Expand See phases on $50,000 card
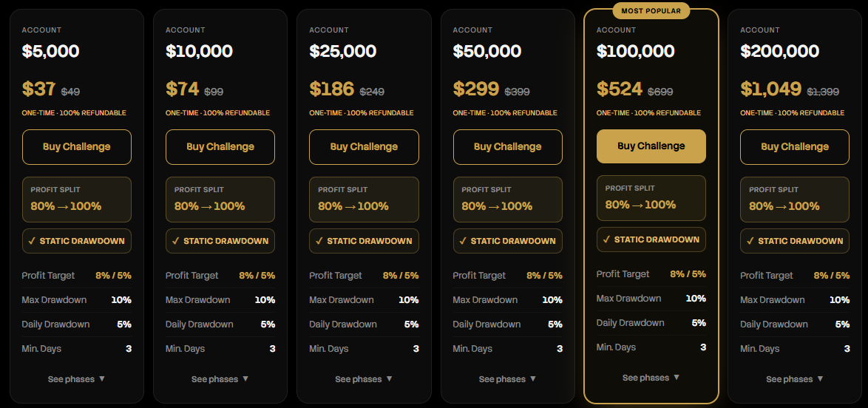This screenshot has height=408, width=868. (x=508, y=379)
